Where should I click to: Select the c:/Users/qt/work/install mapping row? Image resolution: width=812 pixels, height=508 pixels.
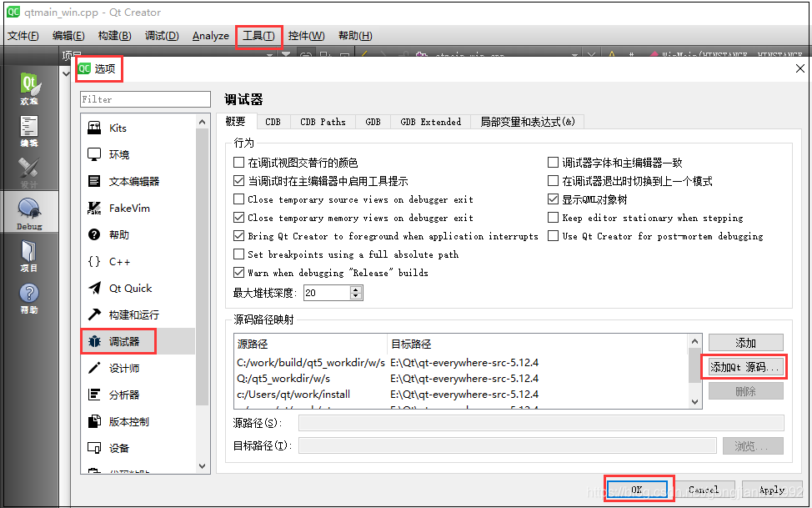[461, 395]
